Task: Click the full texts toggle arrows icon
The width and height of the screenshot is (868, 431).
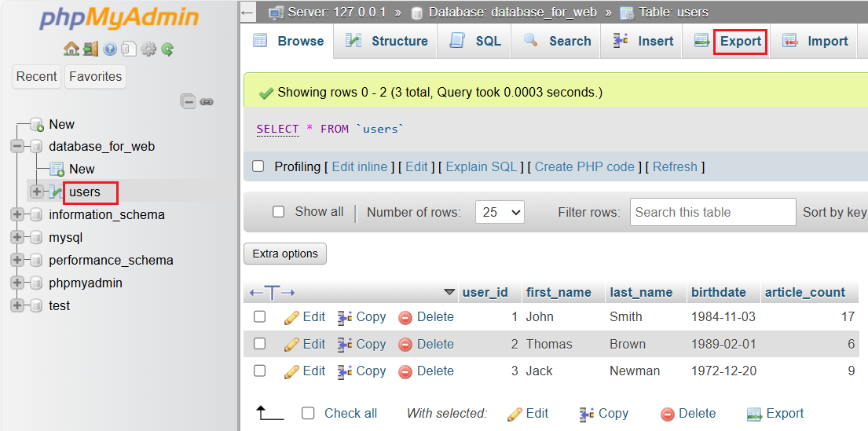Action: 272,293
